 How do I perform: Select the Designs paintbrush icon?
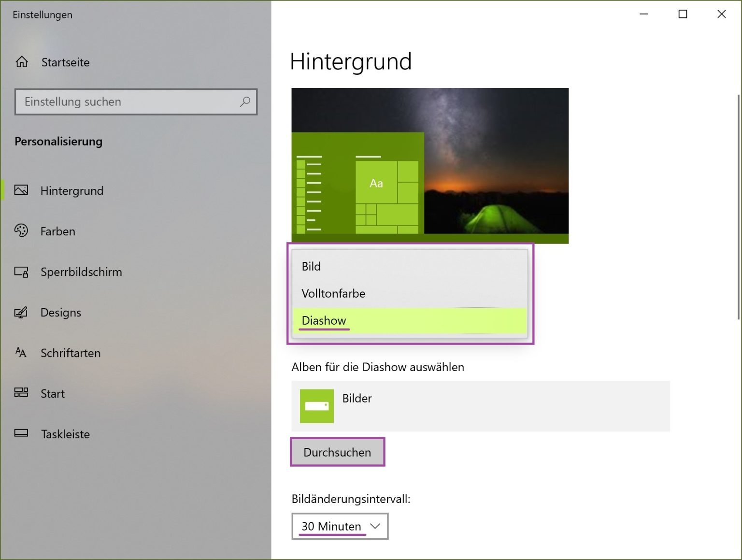coord(21,312)
